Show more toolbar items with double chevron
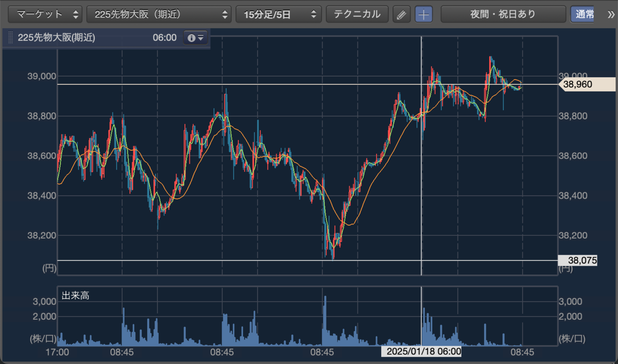Viewport: 618px width, 364px height. click(611, 14)
